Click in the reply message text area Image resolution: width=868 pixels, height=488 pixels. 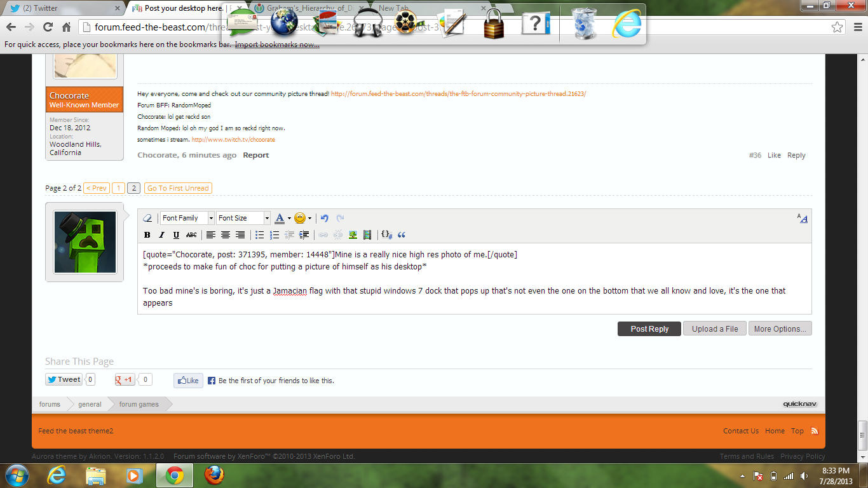(x=474, y=278)
